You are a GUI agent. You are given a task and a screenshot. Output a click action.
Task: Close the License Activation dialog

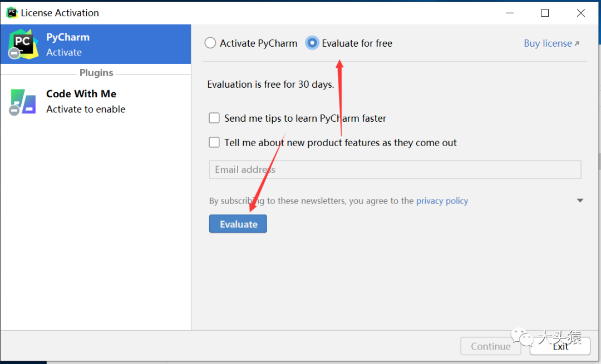click(580, 13)
